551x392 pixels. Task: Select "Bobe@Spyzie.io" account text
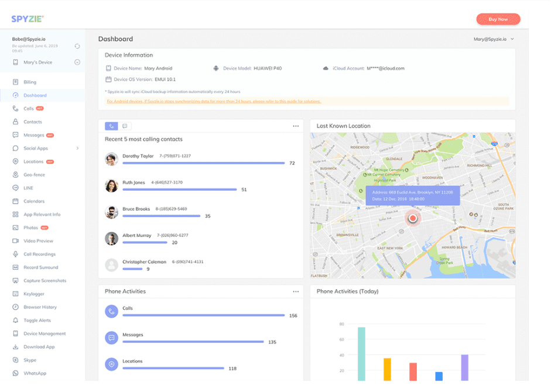[x=29, y=39]
